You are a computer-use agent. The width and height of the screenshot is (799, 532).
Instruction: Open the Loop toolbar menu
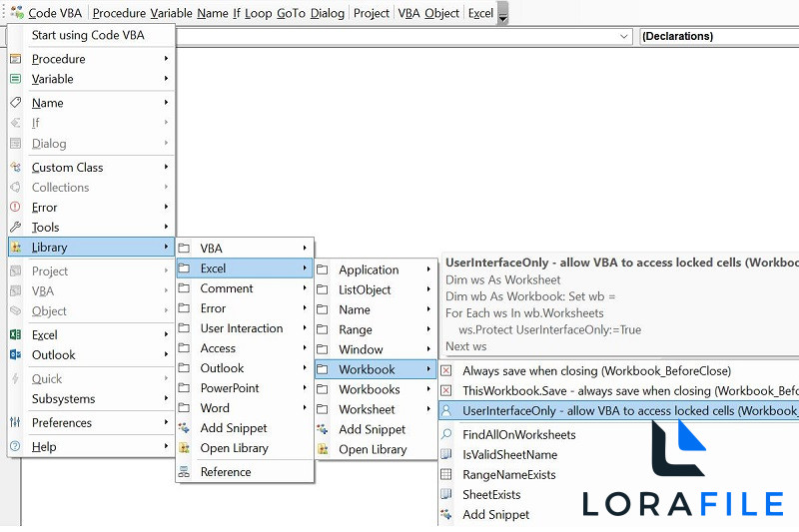tap(259, 13)
